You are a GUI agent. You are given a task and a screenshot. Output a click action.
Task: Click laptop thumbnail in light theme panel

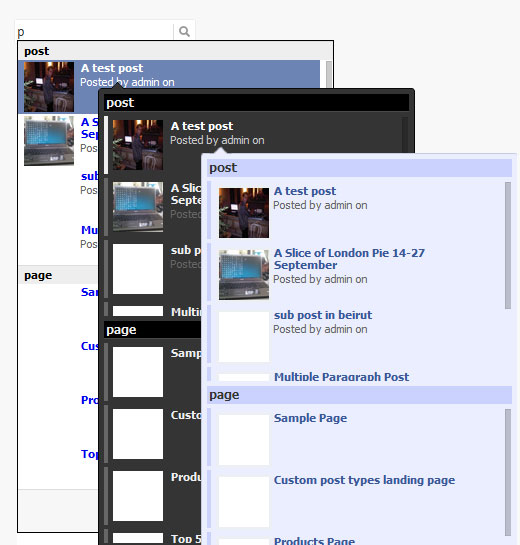coord(244,275)
